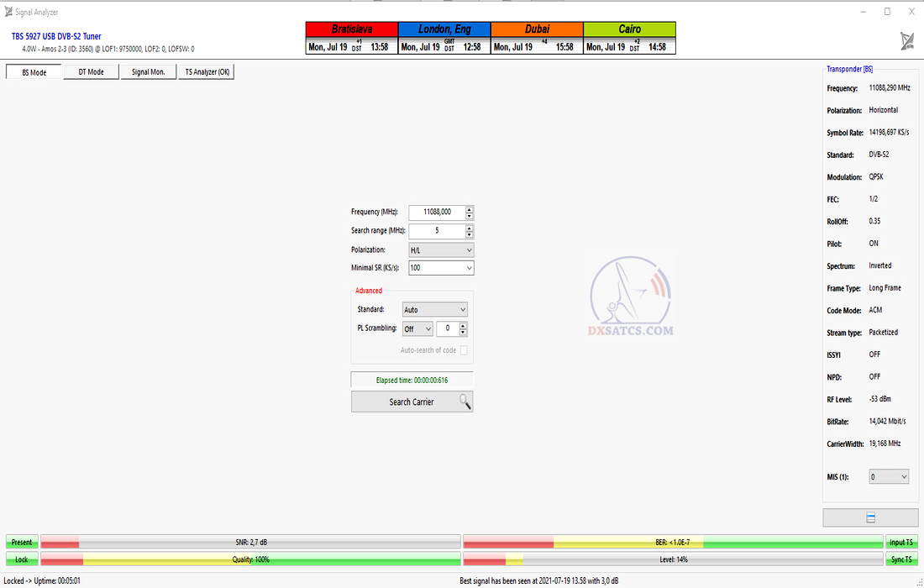Click the magnifier icon on Search Carrier

(465, 402)
